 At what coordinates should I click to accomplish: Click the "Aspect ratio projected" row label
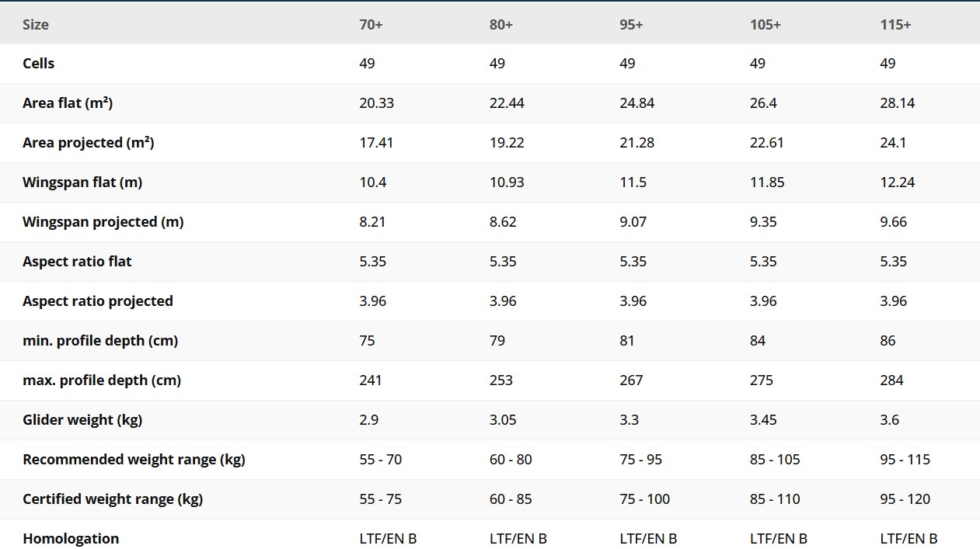click(98, 301)
